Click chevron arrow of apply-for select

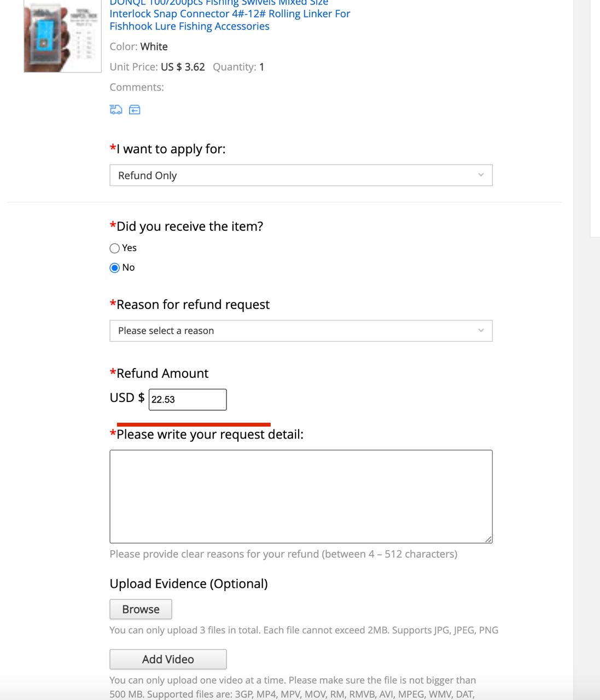pyautogui.click(x=481, y=175)
